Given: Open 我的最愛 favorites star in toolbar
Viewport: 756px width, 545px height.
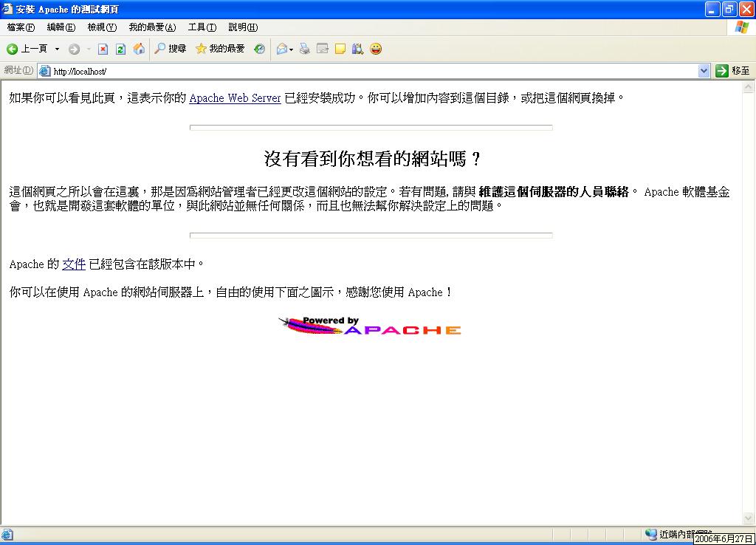Looking at the screenshot, I should click(x=220, y=49).
